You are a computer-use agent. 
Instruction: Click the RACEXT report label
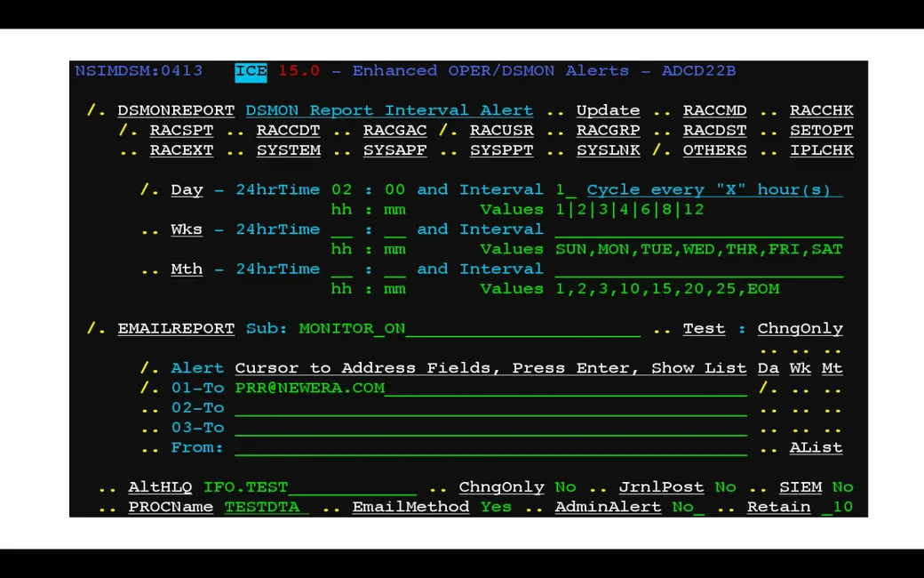[181, 150]
